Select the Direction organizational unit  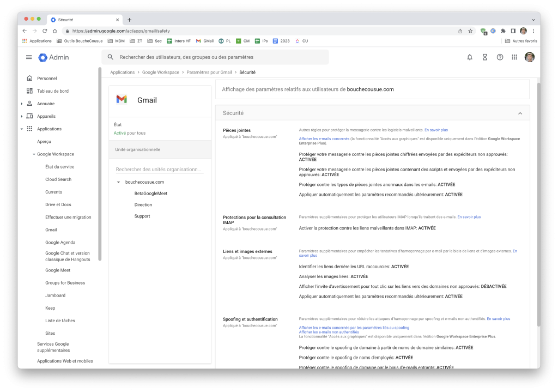pos(143,205)
